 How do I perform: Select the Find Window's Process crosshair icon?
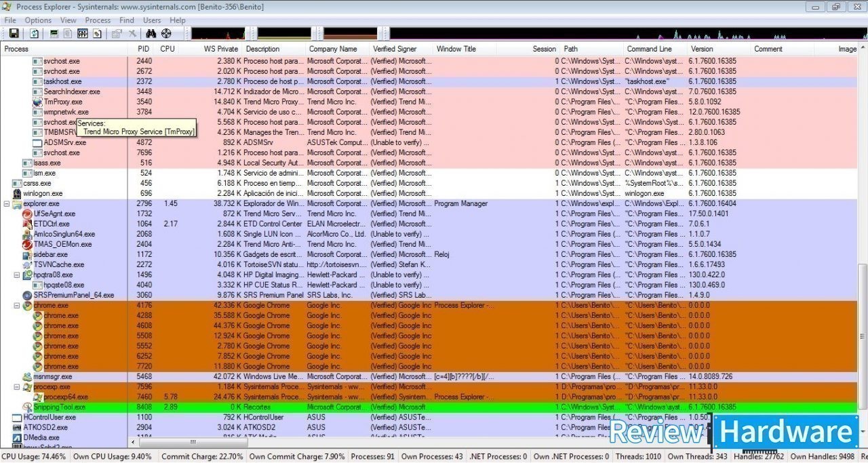pos(166,33)
